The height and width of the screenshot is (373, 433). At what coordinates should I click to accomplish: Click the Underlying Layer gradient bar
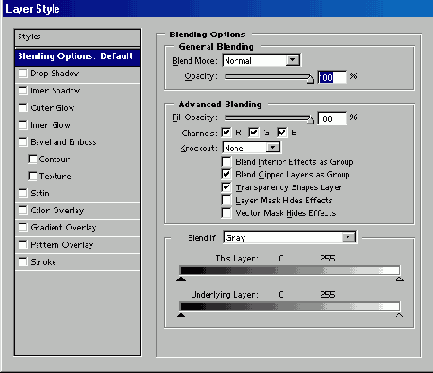tap(289, 306)
